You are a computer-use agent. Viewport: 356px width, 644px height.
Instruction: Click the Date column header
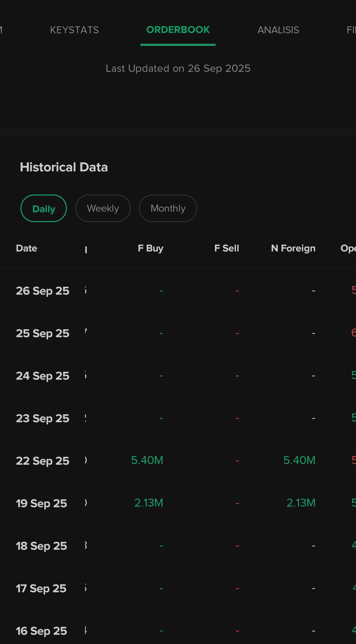point(27,248)
